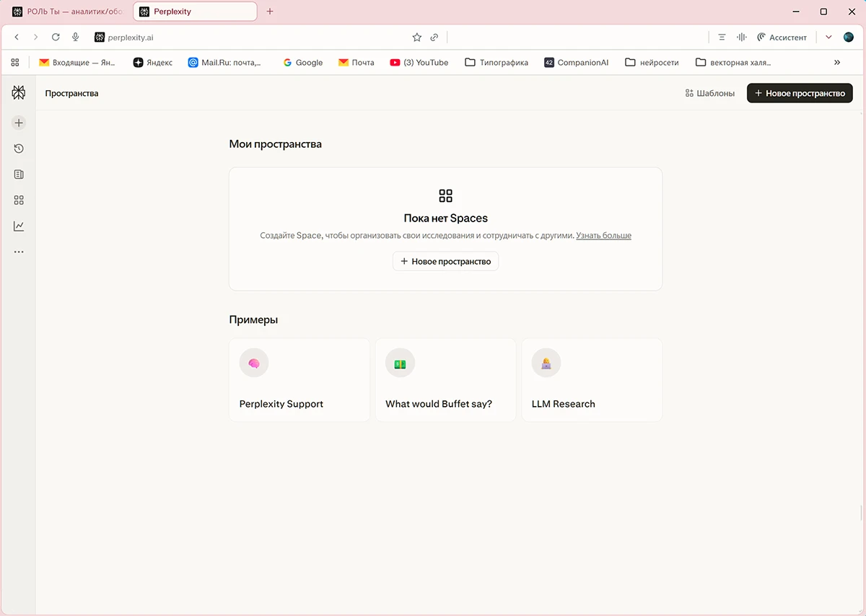This screenshot has height=616, width=866.
Task: Expand the hidden bookmarks chevron
Action: click(x=837, y=63)
